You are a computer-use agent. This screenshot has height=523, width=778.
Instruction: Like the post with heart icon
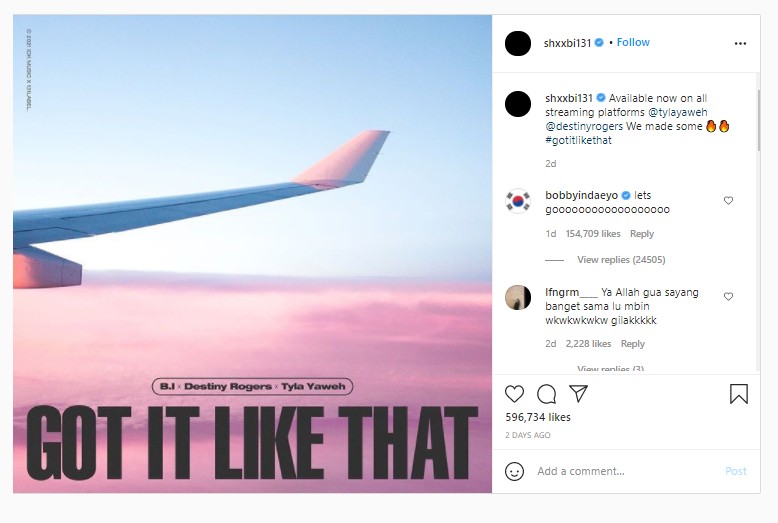tap(515, 394)
